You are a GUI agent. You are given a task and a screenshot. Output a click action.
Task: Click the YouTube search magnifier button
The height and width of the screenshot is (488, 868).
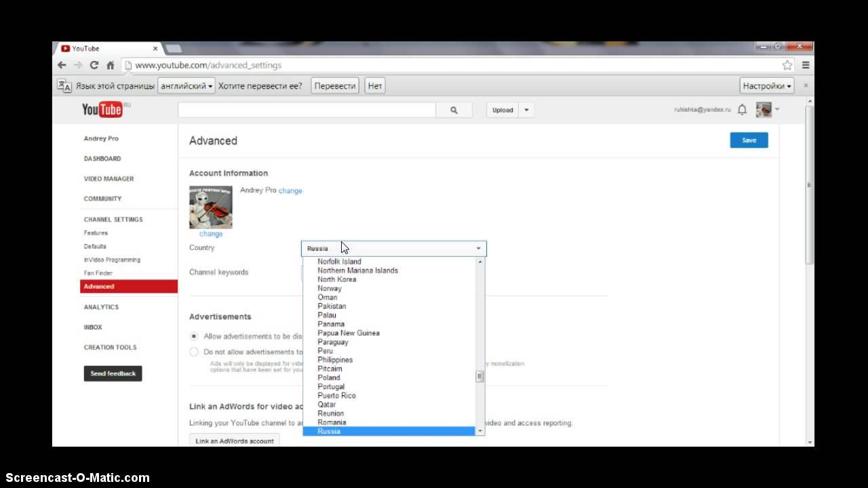tap(454, 110)
